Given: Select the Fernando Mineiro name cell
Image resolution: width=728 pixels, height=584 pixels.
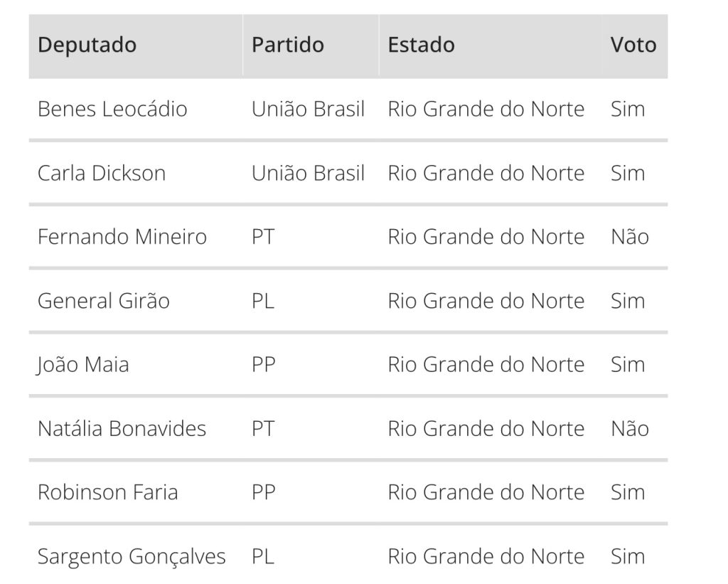Looking at the screenshot, I should [x=122, y=237].
